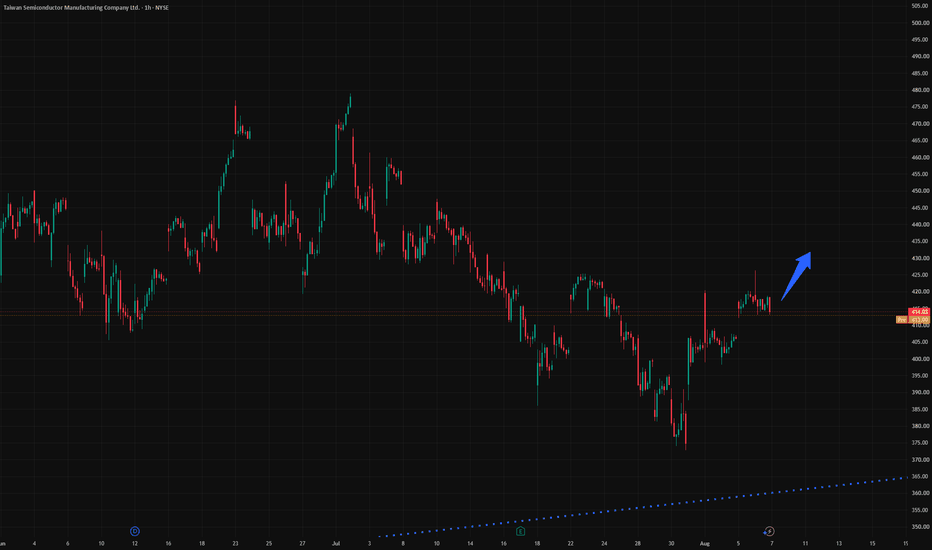Click the '25' date on time axis
The width and height of the screenshot is (932, 550).
pyautogui.click(x=269, y=543)
